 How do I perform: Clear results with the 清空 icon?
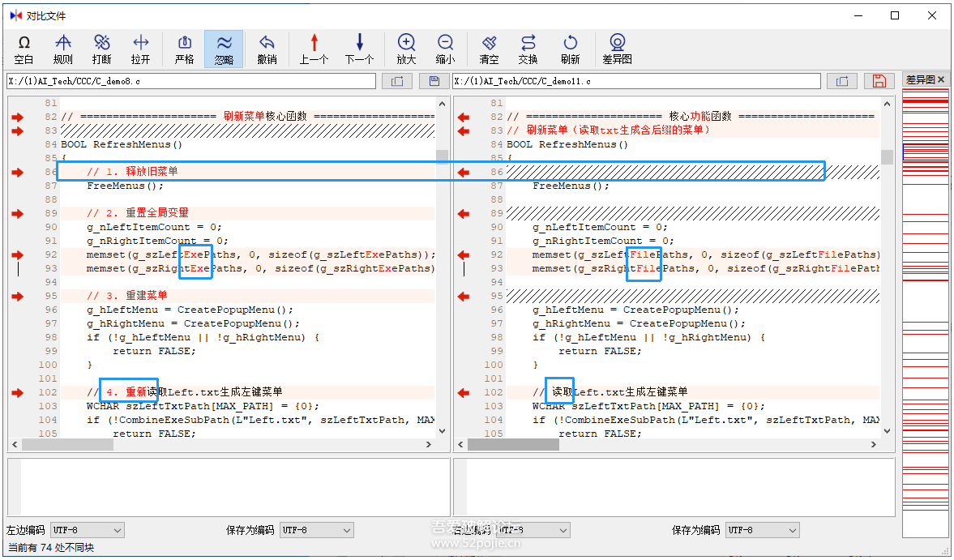click(490, 47)
